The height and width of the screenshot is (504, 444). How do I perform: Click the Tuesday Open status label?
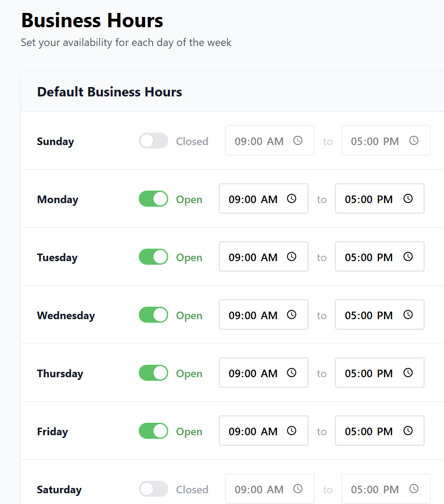(189, 258)
